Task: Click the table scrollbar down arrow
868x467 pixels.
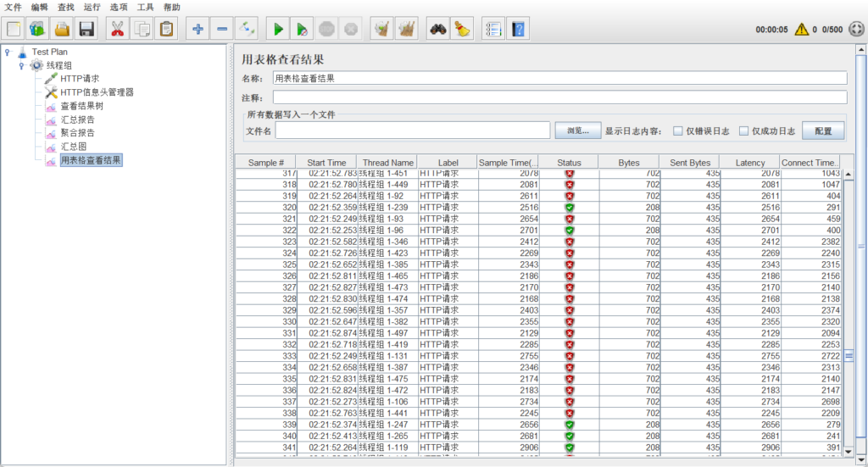Action: click(848, 452)
